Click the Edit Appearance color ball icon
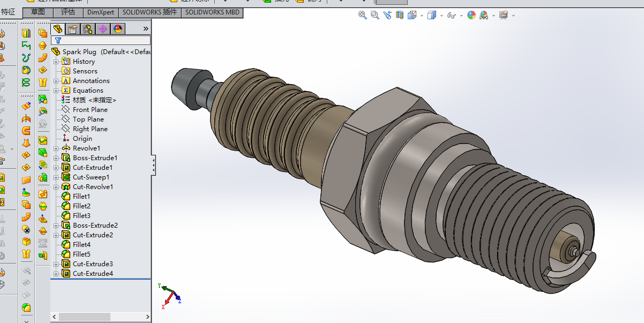 471,16
